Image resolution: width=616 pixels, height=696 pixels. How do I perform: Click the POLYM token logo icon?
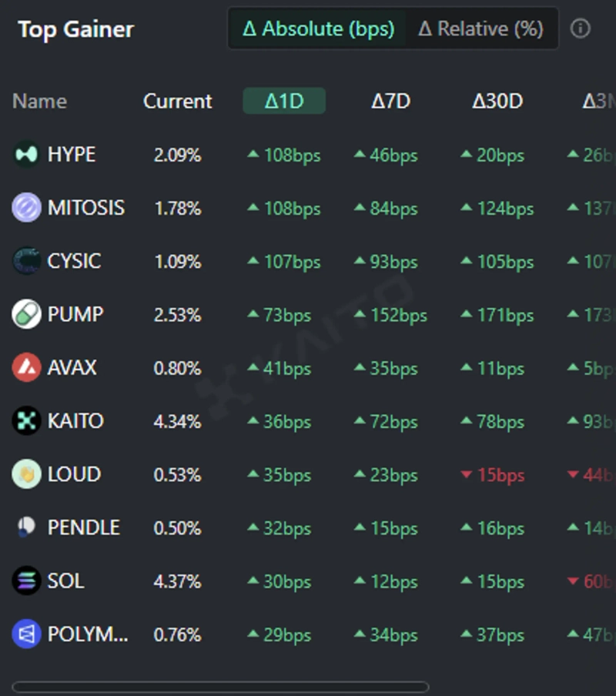click(26, 634)
